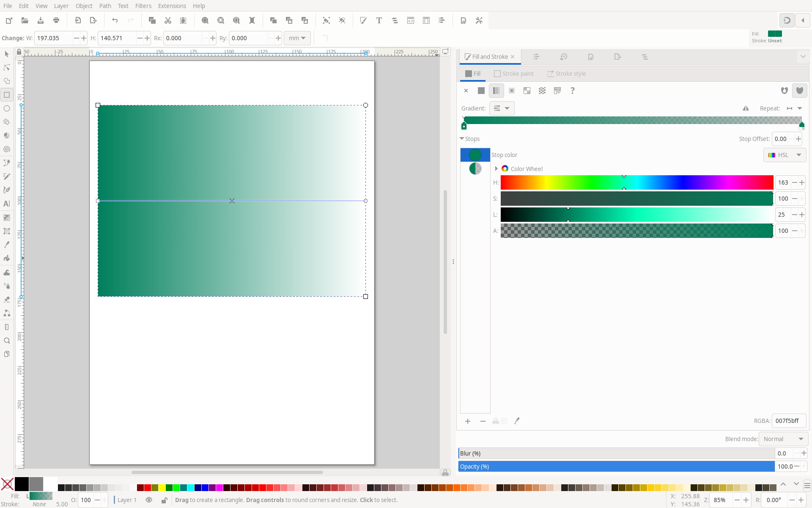Toggle Layer 1 lock icon
Image resolution: width=812 pixels, height=508 pixels.
(164, 500)
